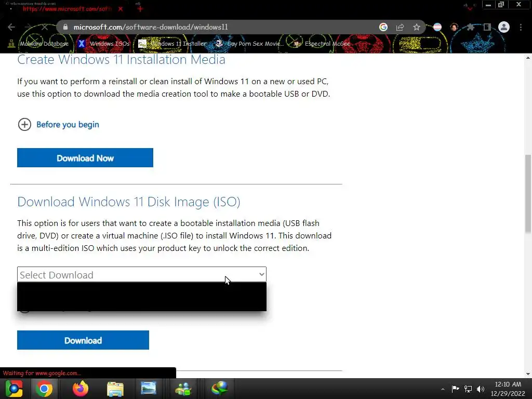Click the vertical scrollbar thumb

[x=528, y=193]
